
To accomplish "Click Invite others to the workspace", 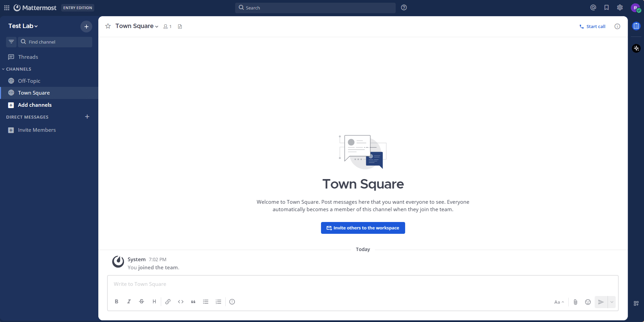I will 363,228.
